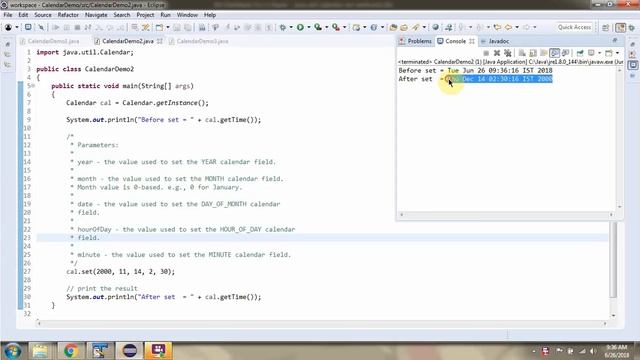Click the Terminate button in Console toolbar
Image resolution: width=640 pixels, height=360 pixels.
pos(486,53)
